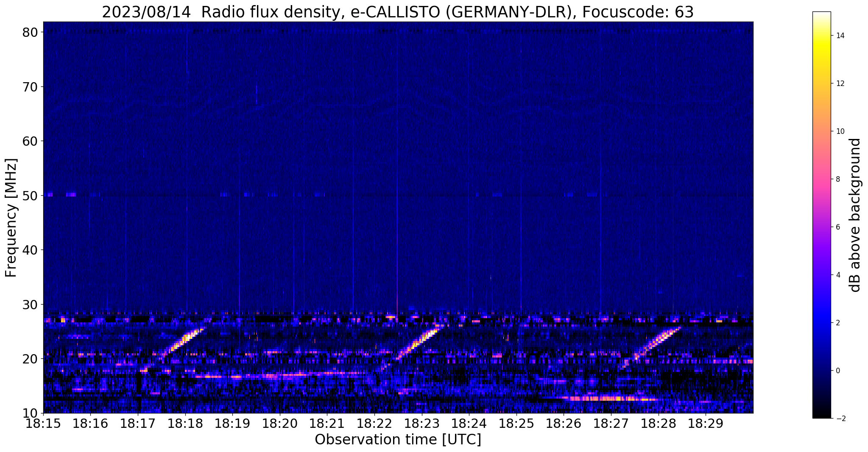Click the '60' frequency tick label
This screenshot has width=868, height=452.
click(31, 141)
